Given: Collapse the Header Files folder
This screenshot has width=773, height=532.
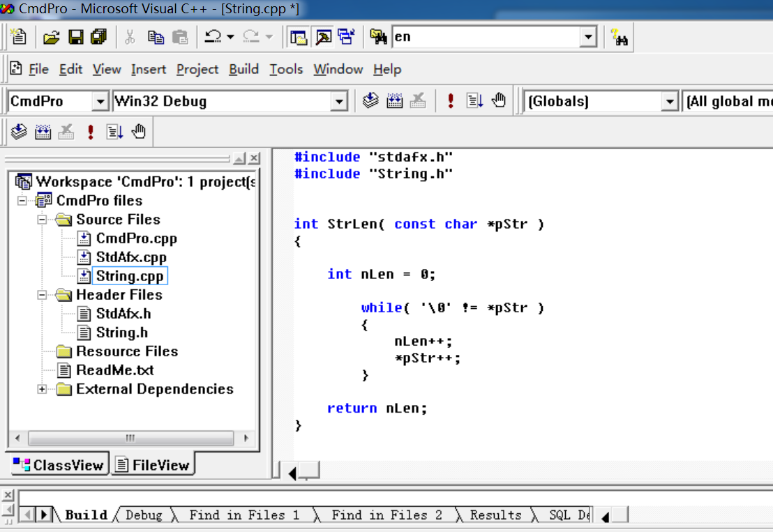Looking at the screenshot, I should pos(43,294).
